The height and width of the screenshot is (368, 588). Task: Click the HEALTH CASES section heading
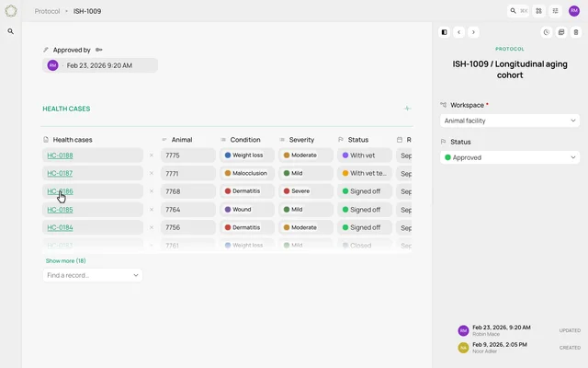click(66, 109)
